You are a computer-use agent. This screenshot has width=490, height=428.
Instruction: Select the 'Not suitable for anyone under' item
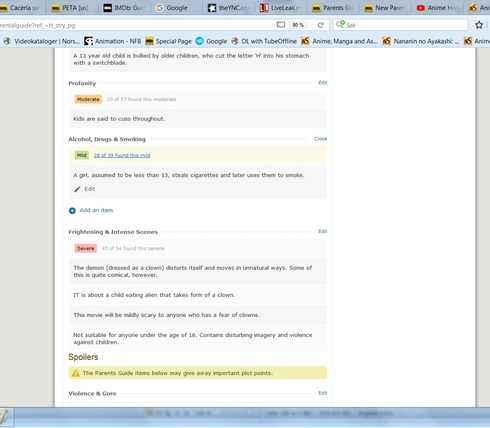[x=198, y=338]
